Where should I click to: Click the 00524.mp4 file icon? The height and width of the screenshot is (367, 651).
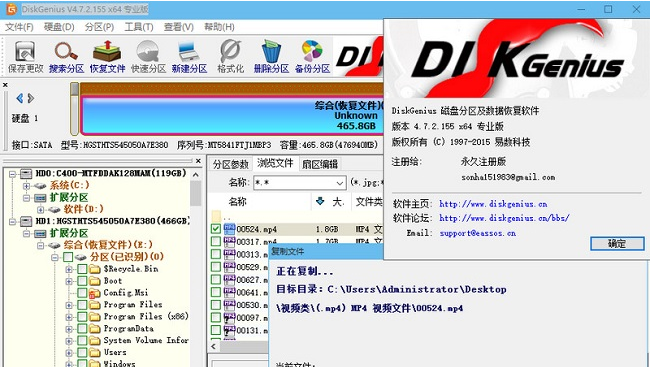[x=229, y=228]
